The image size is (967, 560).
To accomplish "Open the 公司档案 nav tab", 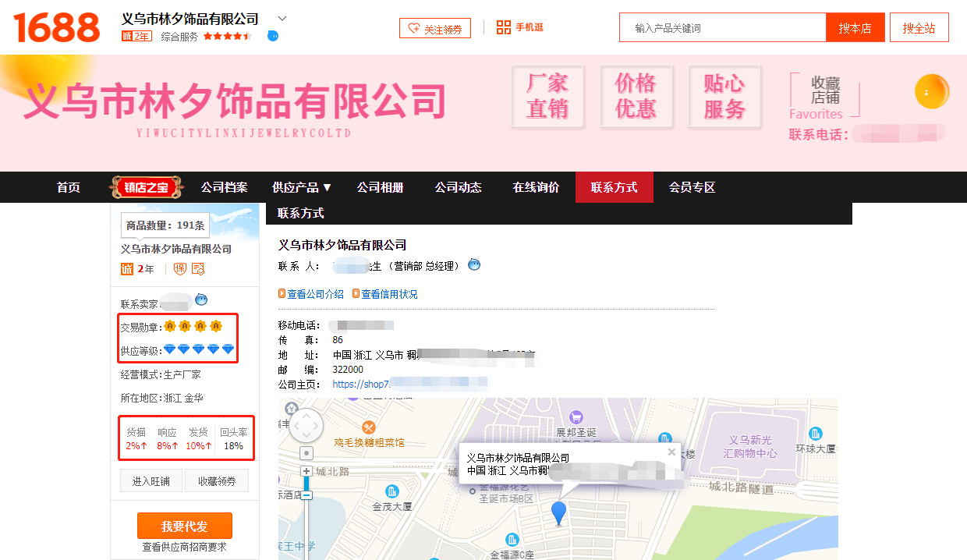I will click(224, 187).
